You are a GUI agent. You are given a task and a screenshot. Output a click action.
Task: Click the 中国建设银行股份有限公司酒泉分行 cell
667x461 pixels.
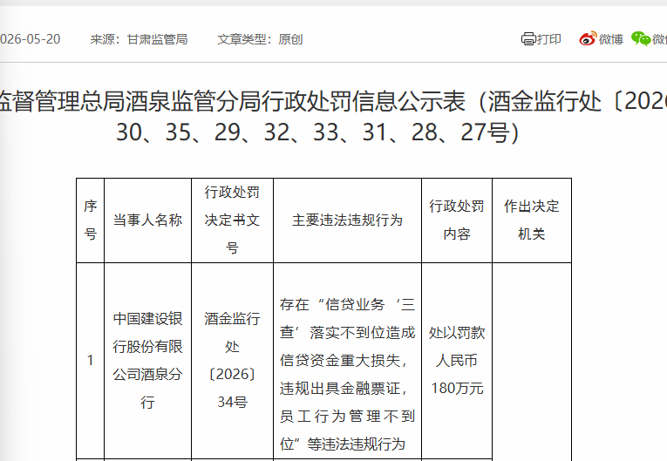148,361
